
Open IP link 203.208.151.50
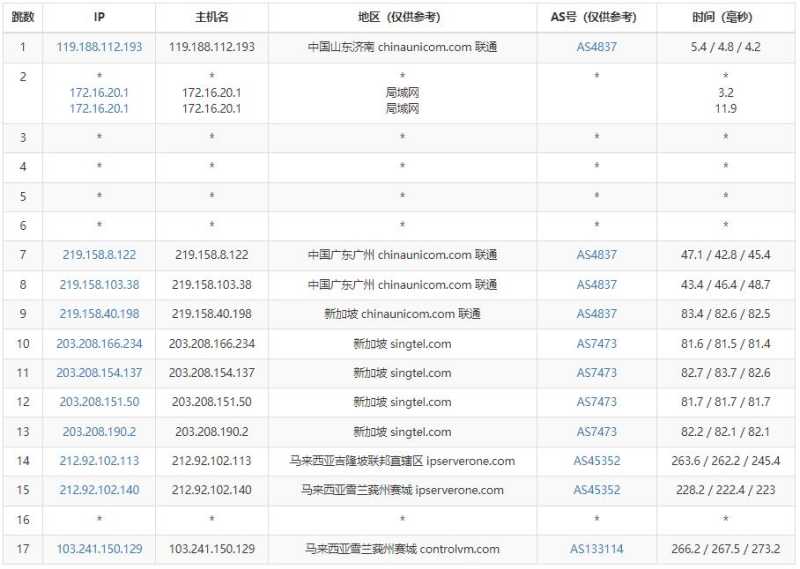click(99, 402)
